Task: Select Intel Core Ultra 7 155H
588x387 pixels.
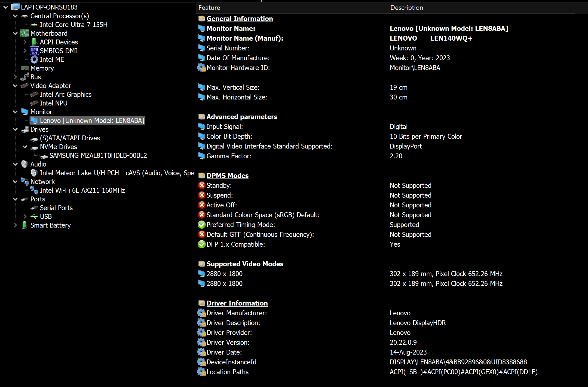Action: pyautogui.click(x=73, y=25)
